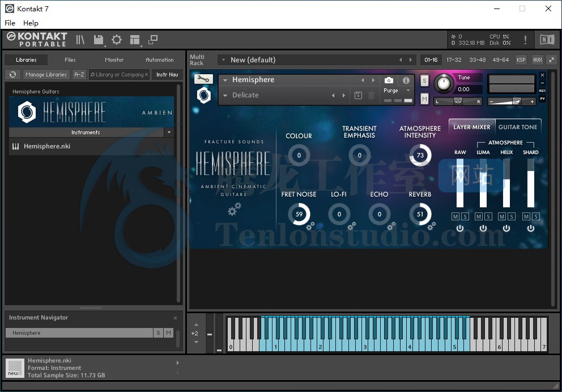Toggle power for the RAW layer

460,228
